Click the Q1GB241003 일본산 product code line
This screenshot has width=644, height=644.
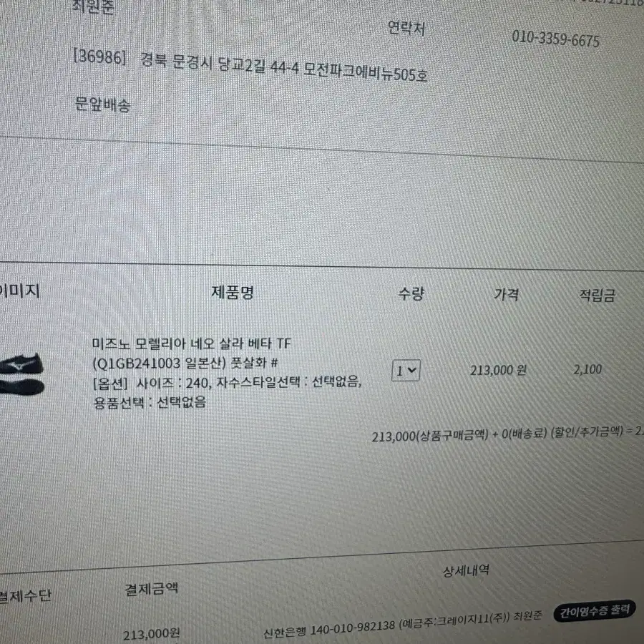[x=185, y=363]
